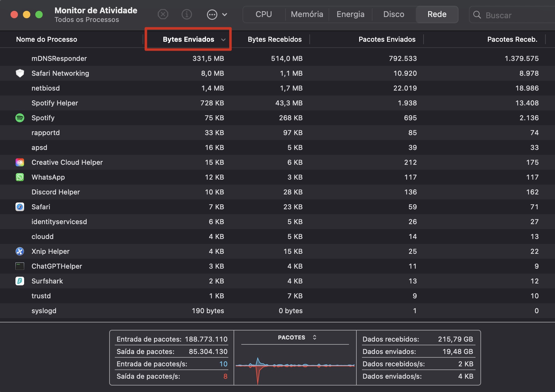
Task: Sort by the Nome do Processo column
Action: point(46,39)
